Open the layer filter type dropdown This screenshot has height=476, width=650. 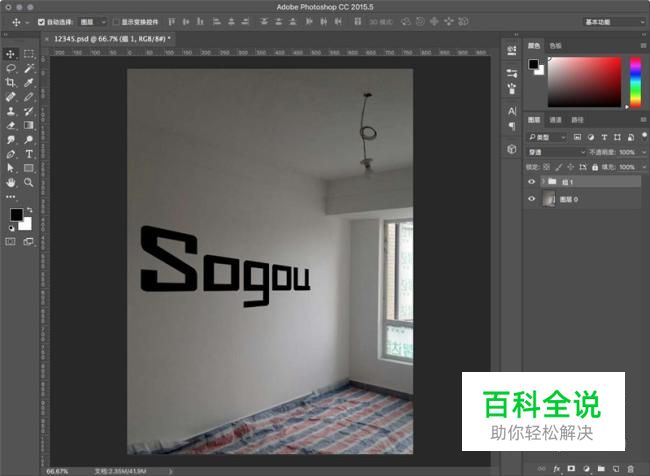tap(547, 137)
